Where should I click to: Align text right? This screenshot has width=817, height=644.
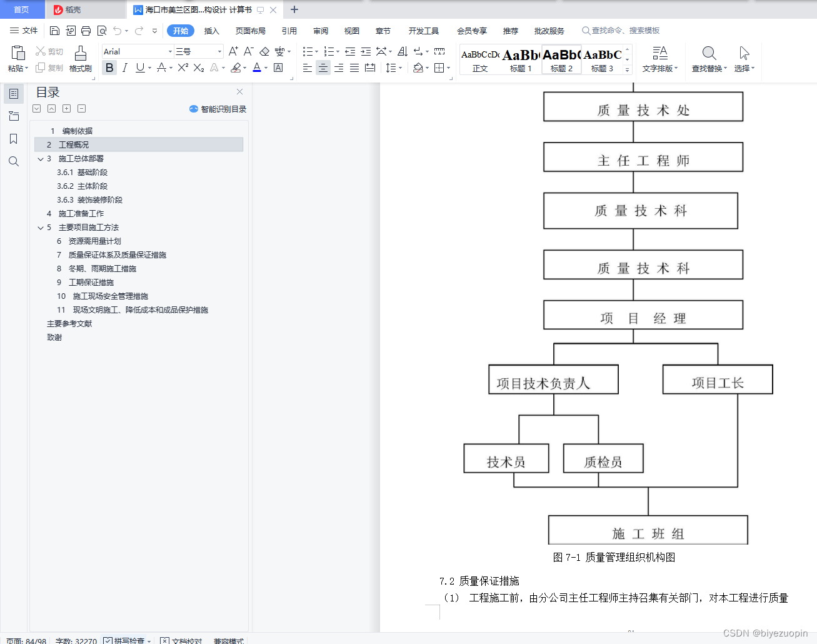click(339, 68)
